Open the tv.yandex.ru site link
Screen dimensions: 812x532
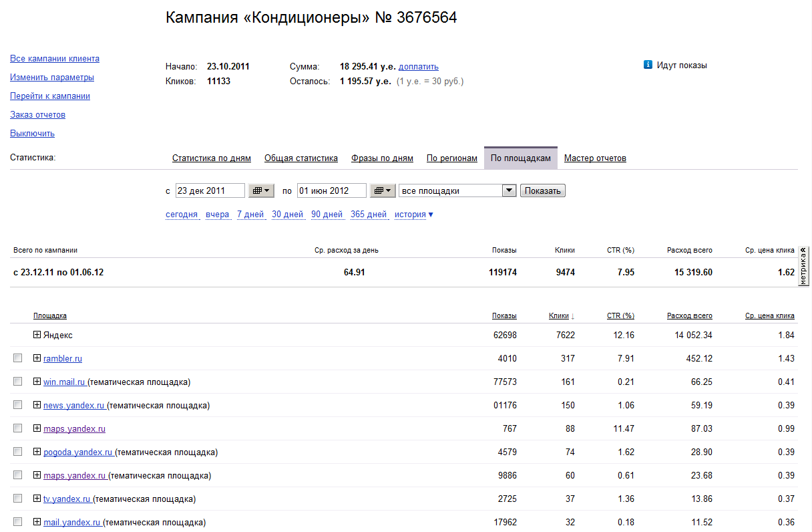coord(67,499)
